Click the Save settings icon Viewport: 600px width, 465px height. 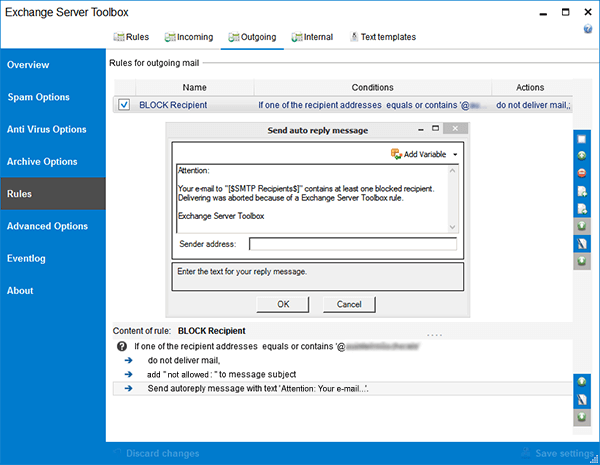[527, 453]
